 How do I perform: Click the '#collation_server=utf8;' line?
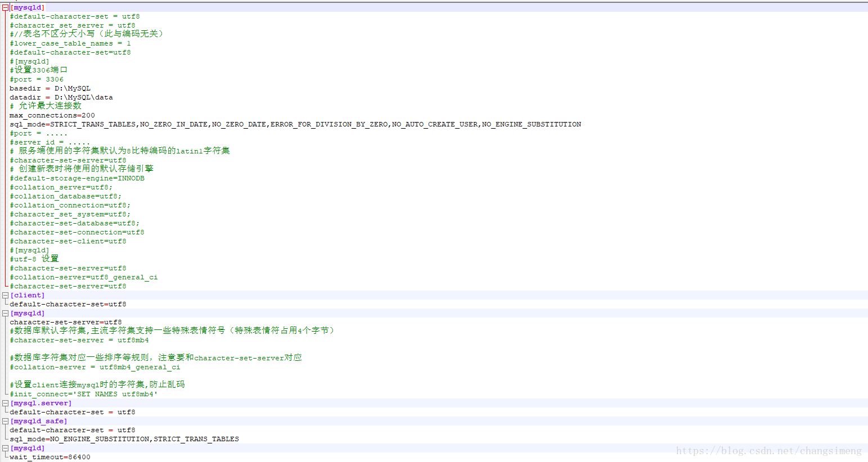click(x=61, y=187)
